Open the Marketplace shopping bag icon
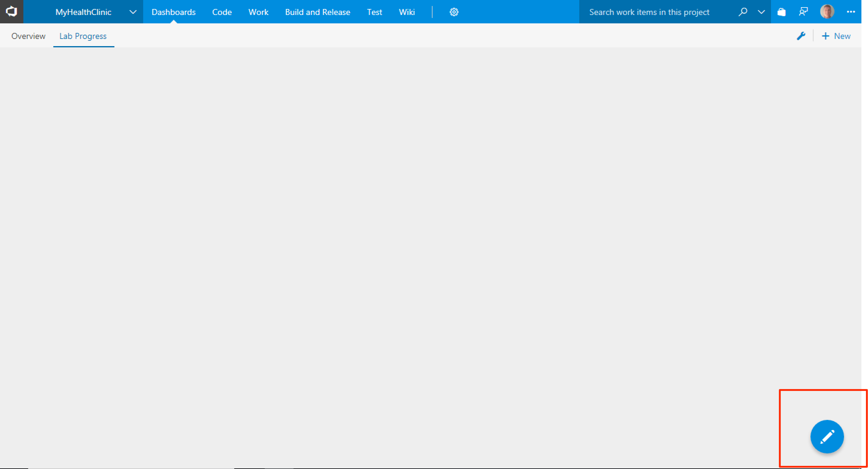The width and height of the screenshot is (868, 469). point(781,12)
